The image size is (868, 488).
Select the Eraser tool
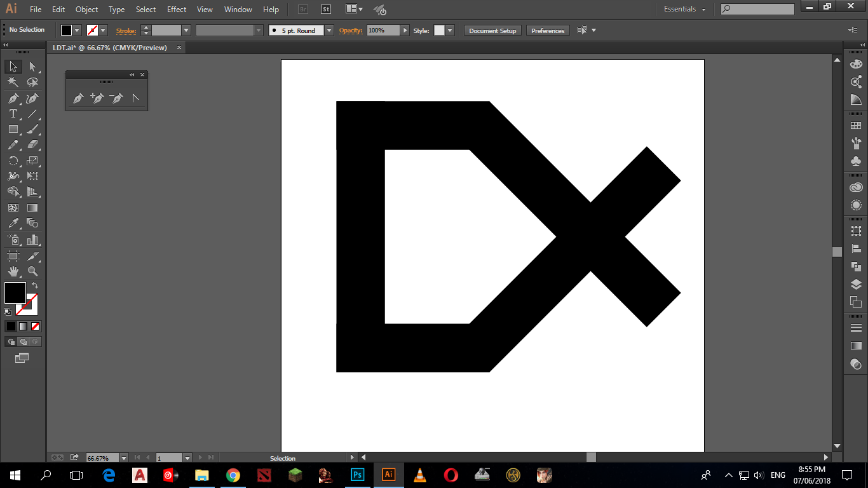pyautogui.click(x=33, y=145)
